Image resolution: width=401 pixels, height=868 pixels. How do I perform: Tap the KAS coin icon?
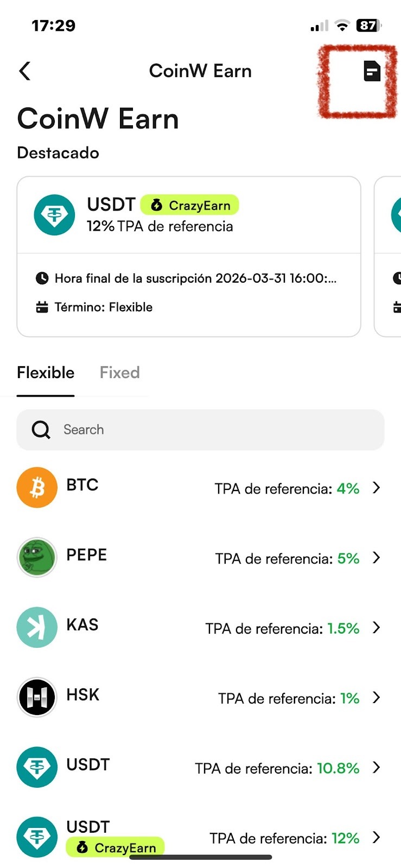click(x=37, y=627)
